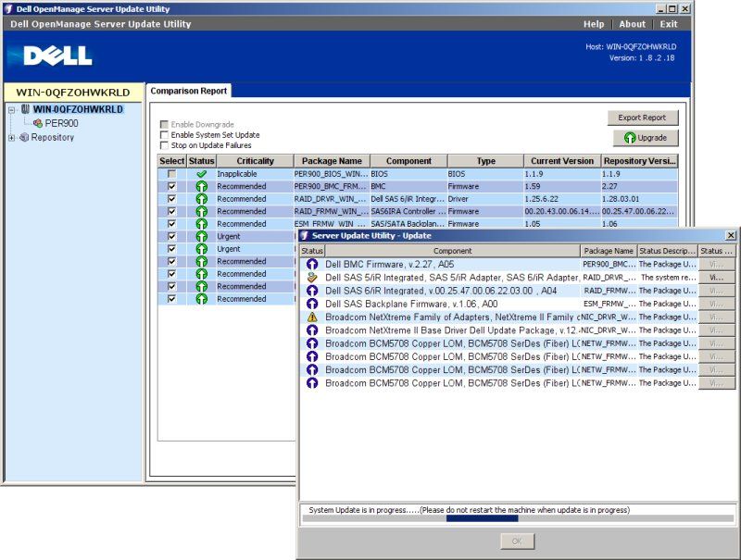Click the Dell logo in the banner
Screen dimensions: 741x560
pos(58,56)
